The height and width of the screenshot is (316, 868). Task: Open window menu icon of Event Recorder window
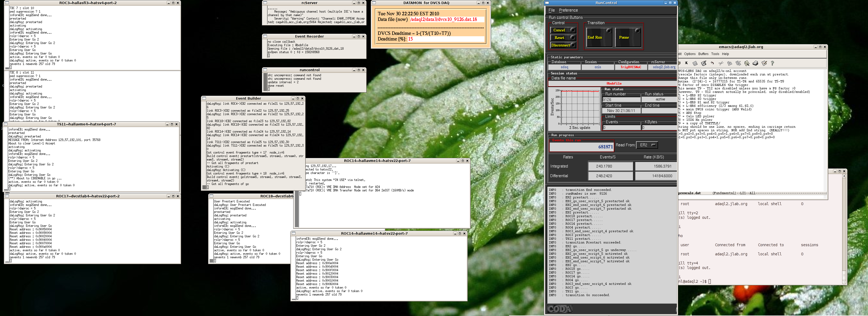(265, 36)
